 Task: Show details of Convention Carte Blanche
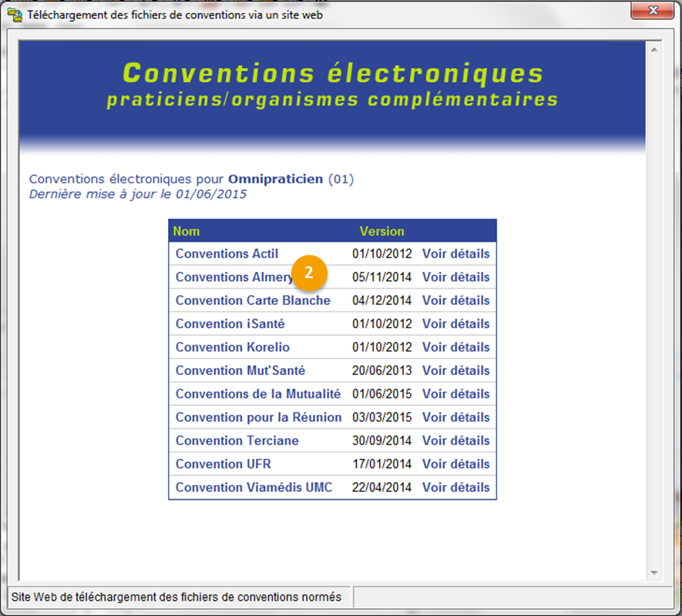click(x=456, y=301)
